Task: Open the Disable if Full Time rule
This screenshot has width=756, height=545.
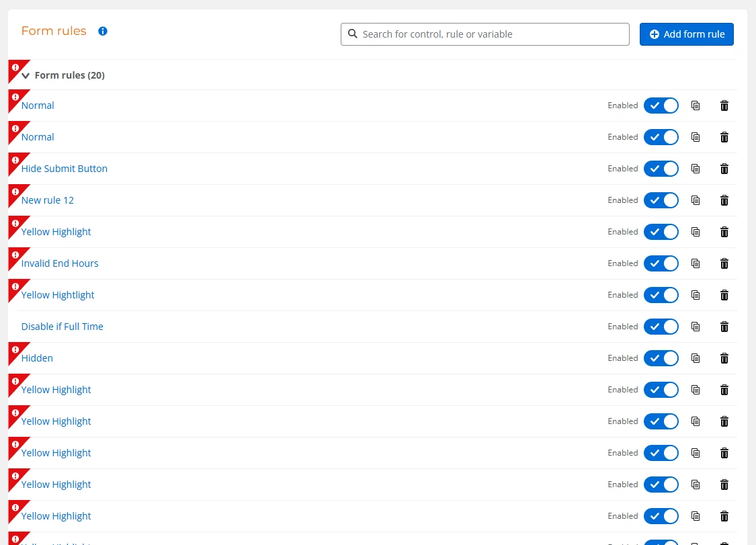Action: tap(62, 327)
